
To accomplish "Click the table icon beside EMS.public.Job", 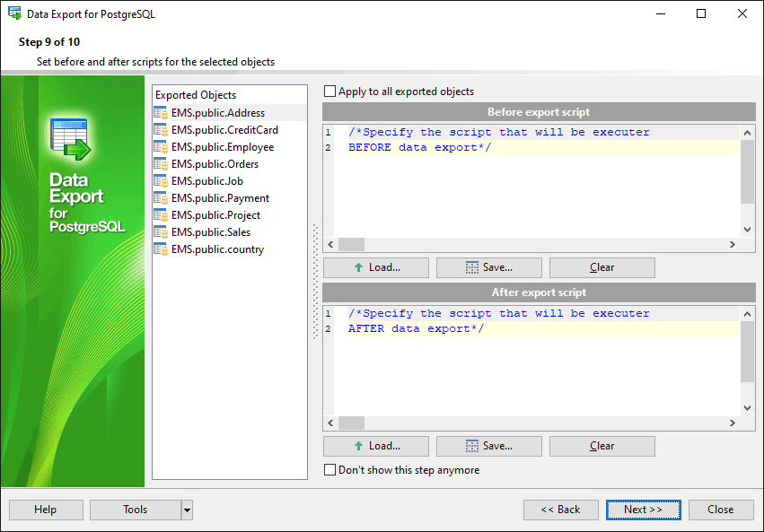I will click(161, 181).
